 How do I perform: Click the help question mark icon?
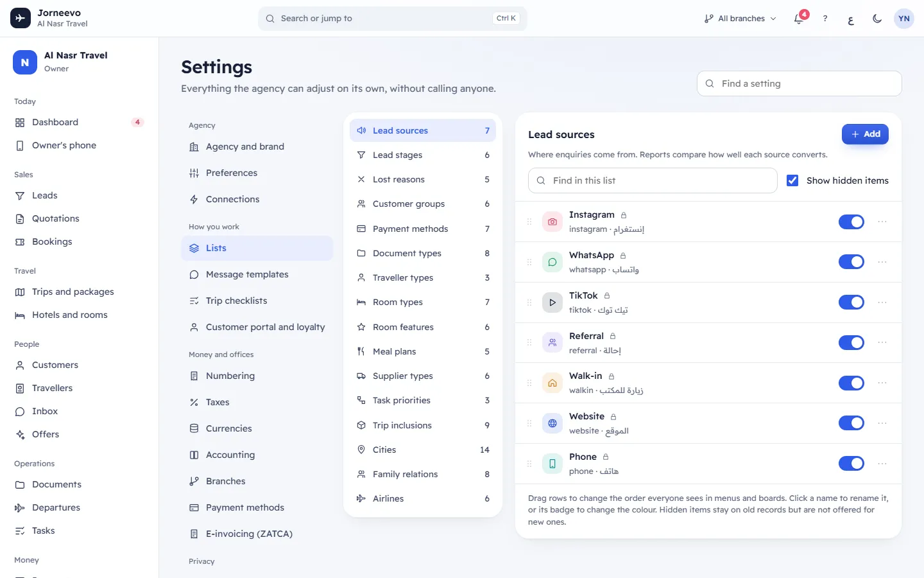click(x=825, y=19)
